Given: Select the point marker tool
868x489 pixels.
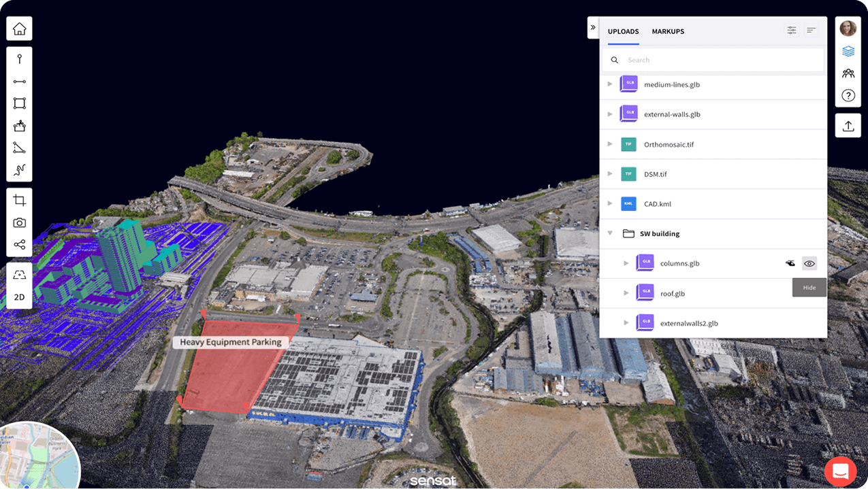Looking at the screenshot, I should [x=19, y=59].
